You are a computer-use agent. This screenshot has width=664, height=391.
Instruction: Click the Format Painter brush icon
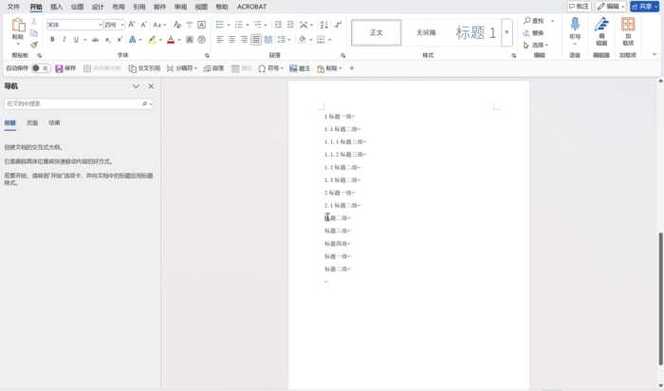(x=34, y=44)
